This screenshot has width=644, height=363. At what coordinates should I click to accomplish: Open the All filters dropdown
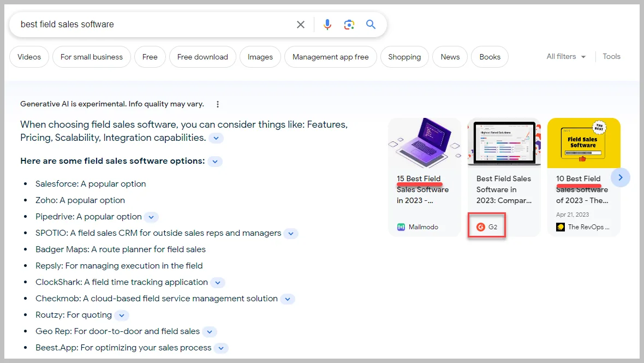click(566, 57)
